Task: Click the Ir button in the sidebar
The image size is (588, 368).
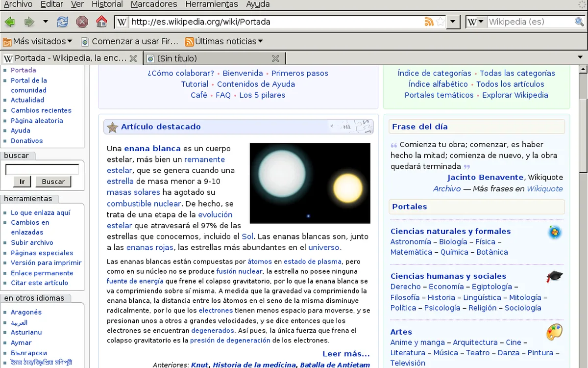Action: tap(22, 182)
